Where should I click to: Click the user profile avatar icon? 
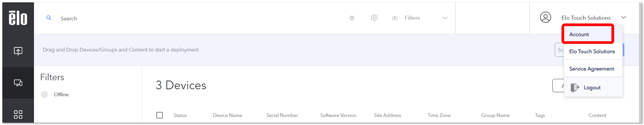point(545,17)
